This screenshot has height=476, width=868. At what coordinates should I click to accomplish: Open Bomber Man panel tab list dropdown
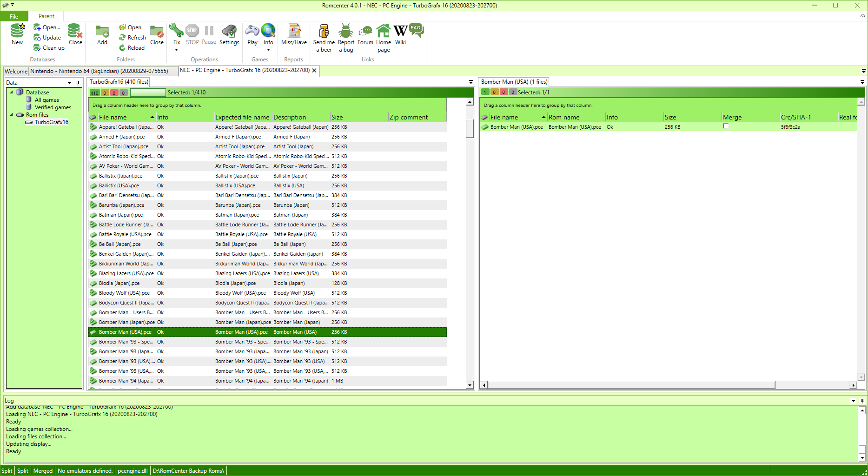point(862,82)
